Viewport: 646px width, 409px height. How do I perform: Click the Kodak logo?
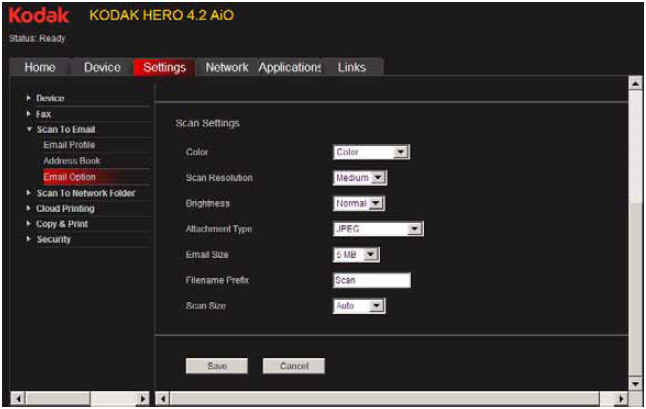39,17
